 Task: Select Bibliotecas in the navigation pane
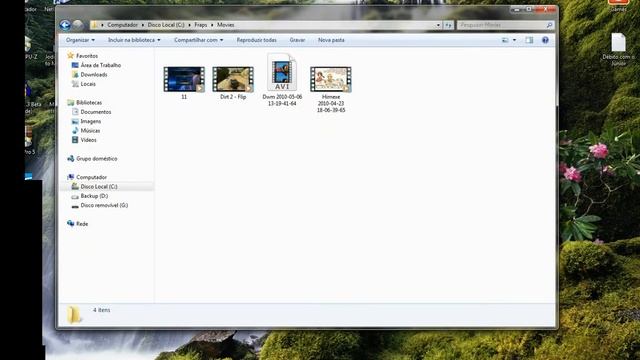tap(89, 103)
